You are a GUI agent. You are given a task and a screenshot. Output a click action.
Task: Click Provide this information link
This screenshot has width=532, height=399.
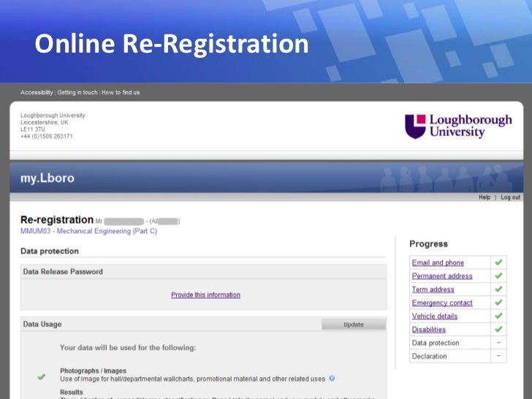coord(205,294)
